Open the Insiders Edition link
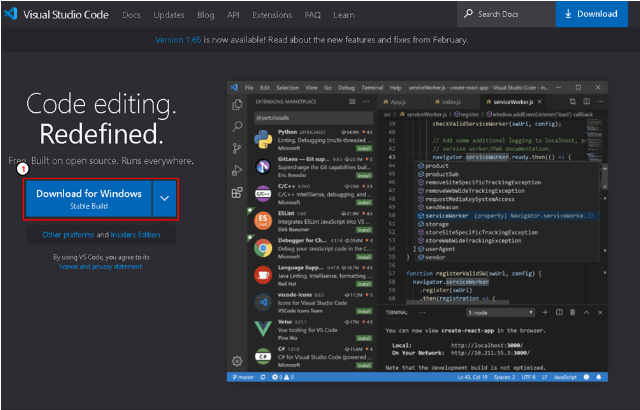The height and width of the screenshot is (410, 640). 135,235
